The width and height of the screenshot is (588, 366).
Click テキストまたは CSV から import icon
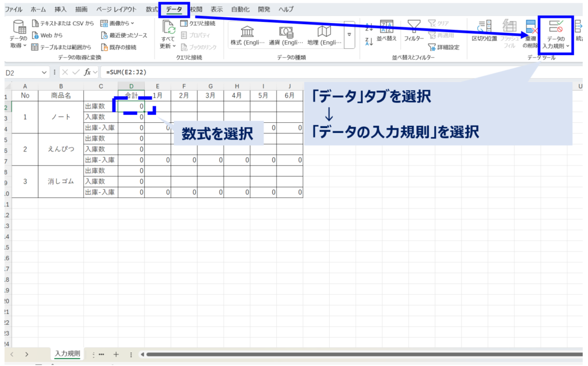[x=35, y=23]
